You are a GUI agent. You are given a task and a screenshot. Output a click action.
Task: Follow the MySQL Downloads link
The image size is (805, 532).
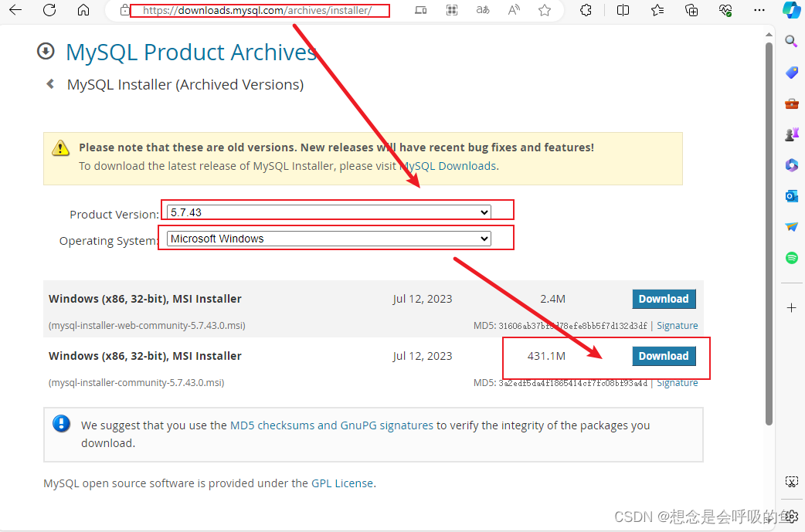pos(448,166)
